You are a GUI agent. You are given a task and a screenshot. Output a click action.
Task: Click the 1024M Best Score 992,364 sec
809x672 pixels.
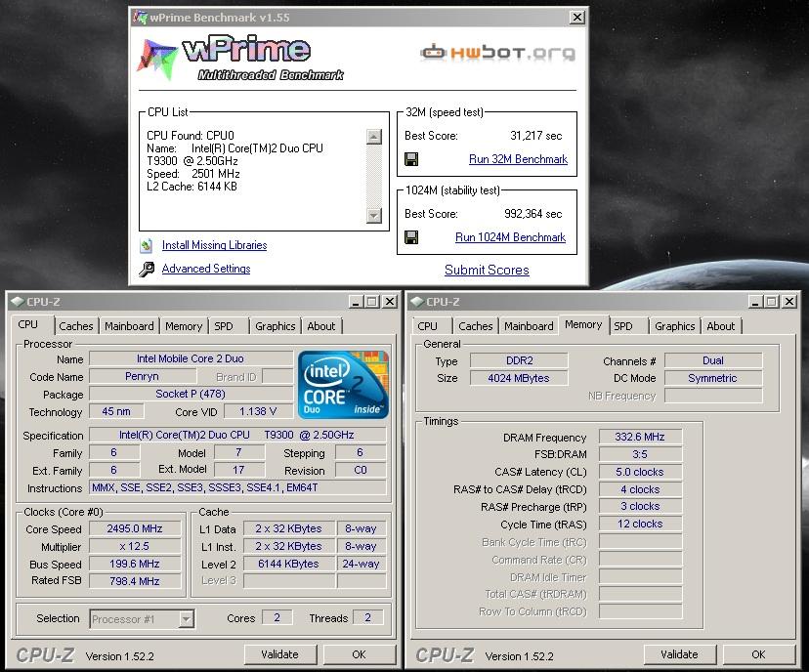point(532,214)
